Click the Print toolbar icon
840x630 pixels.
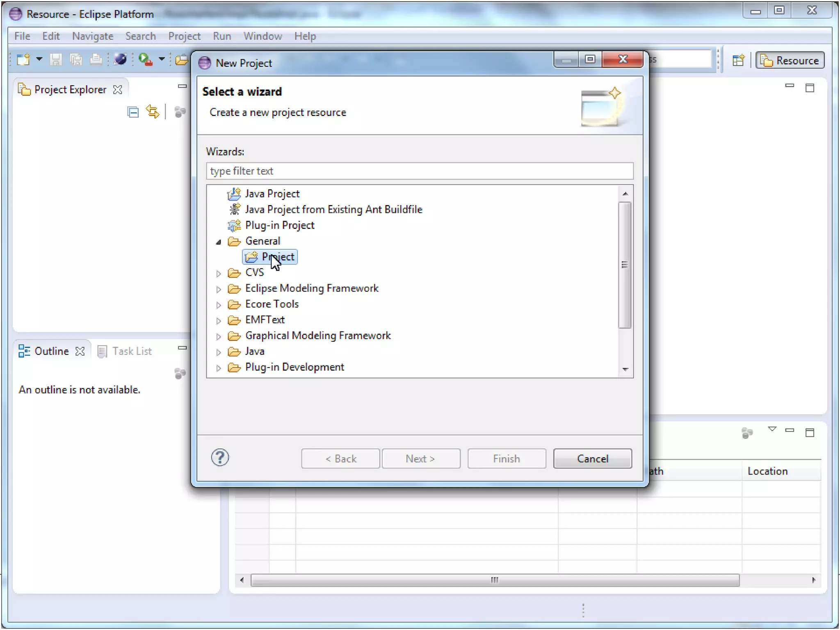[x=96, y=60]
